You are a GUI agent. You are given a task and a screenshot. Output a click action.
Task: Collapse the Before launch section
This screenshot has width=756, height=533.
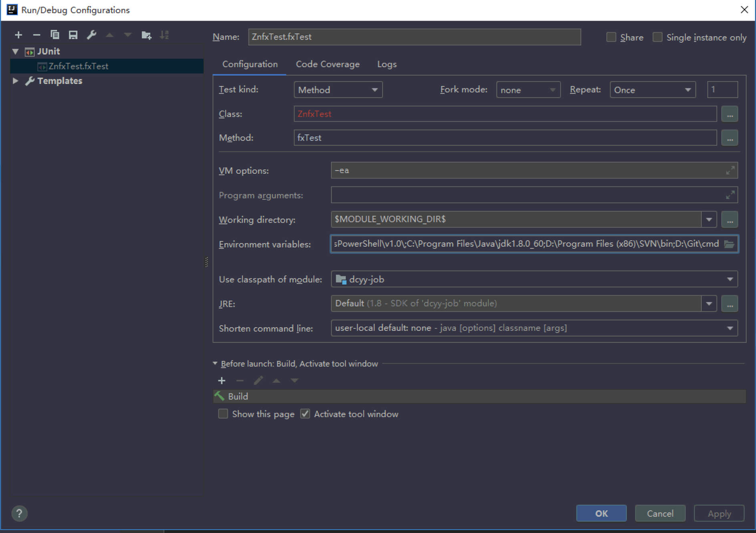click(215, 363)
